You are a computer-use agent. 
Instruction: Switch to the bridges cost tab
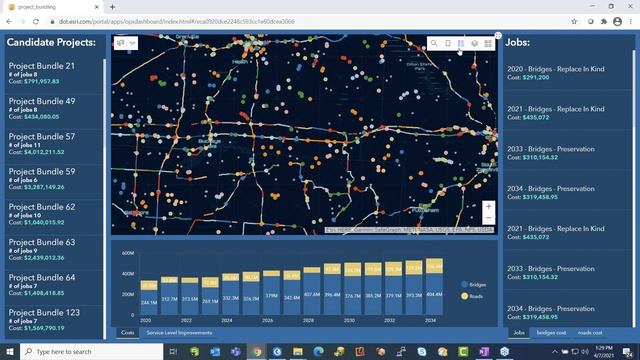pos(551,333)
